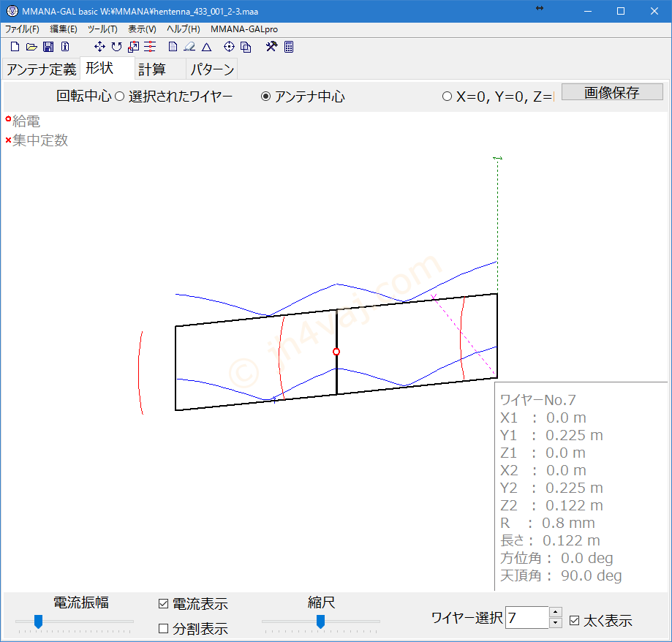Screen dimensions: 672x642
Task: Click the scale/resize toolbar icon
Action: [x=133, y=47]
